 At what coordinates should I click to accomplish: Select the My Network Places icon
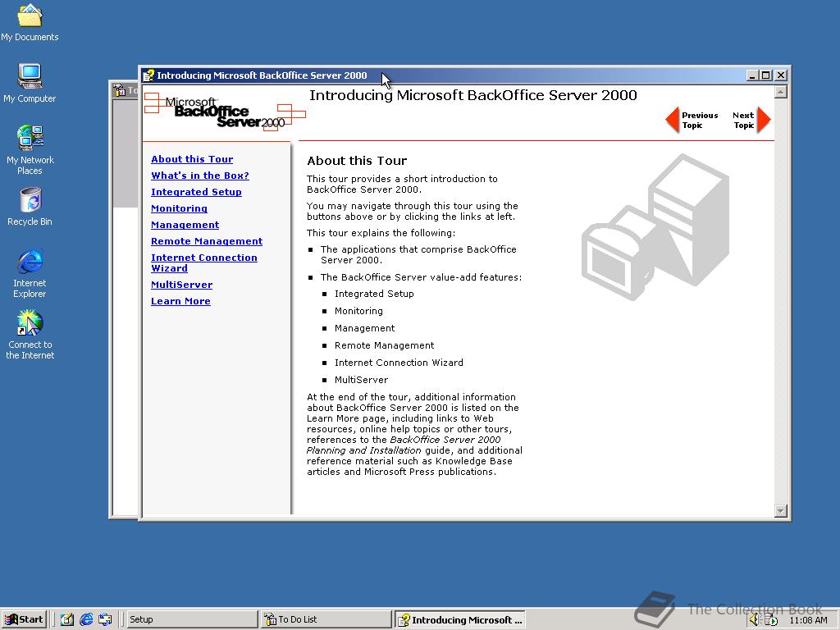30,149
